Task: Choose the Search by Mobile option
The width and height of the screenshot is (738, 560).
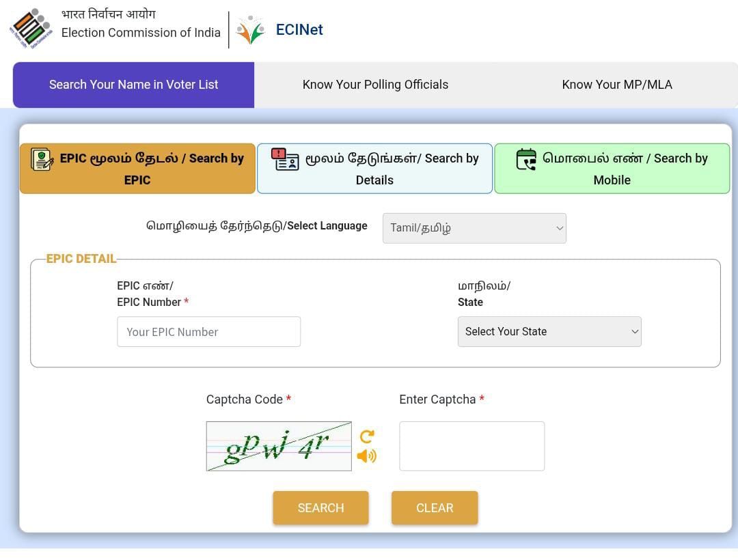Action: coord(612,169)
